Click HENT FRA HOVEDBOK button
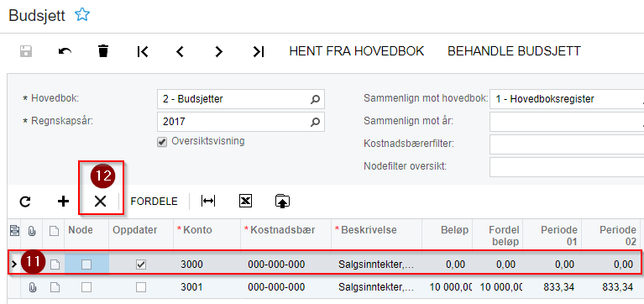 click(x=357, y=51)
